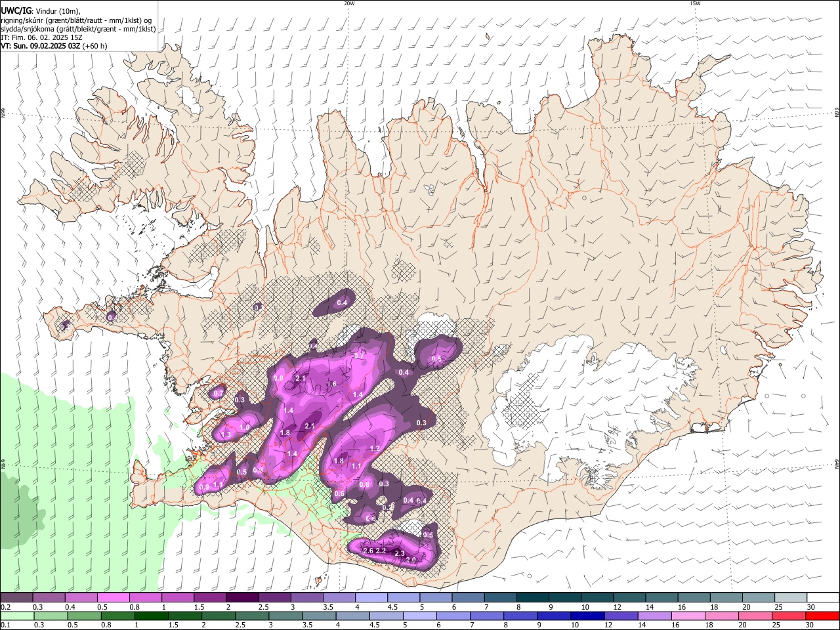Click the '1.6' snowfall value on the map

[x=331, y=385]
